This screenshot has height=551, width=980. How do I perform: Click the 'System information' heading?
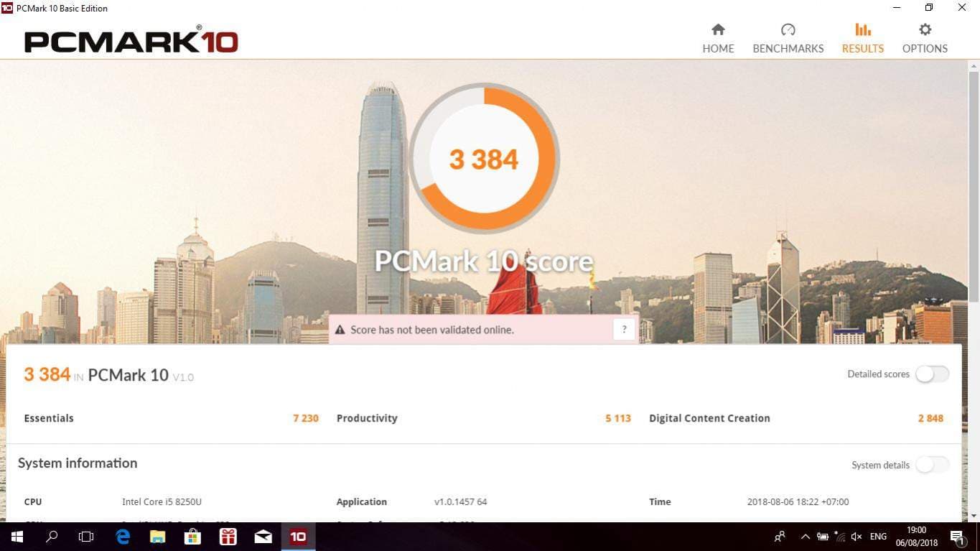tap(78, 463)
